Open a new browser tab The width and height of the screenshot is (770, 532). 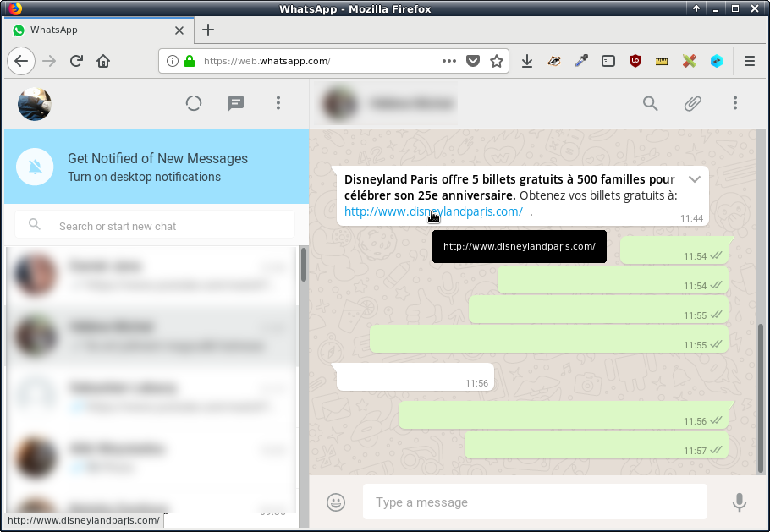click(x=208, y=30)
